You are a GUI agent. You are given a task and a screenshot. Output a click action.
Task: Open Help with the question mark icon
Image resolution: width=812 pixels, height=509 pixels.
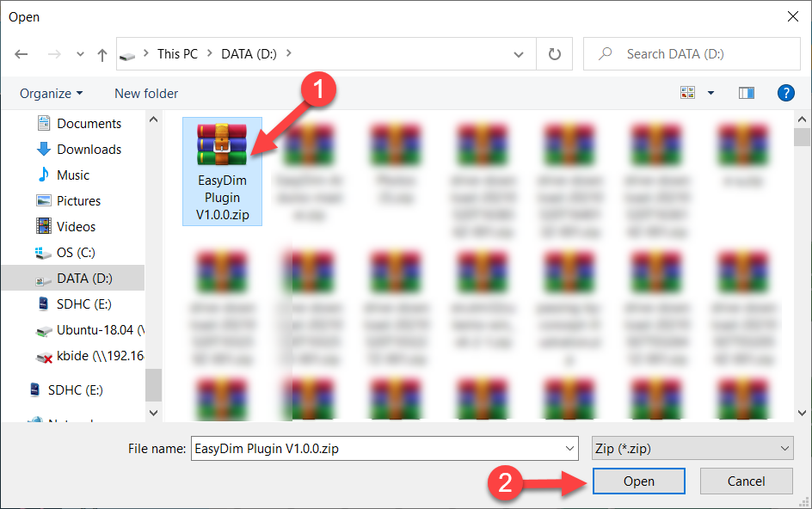point(785,93)
